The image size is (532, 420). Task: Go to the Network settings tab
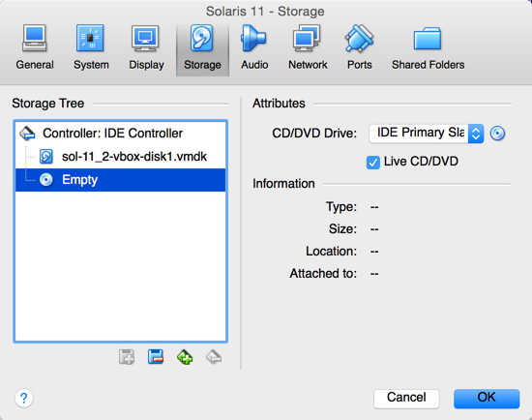[x=308, y=47]
